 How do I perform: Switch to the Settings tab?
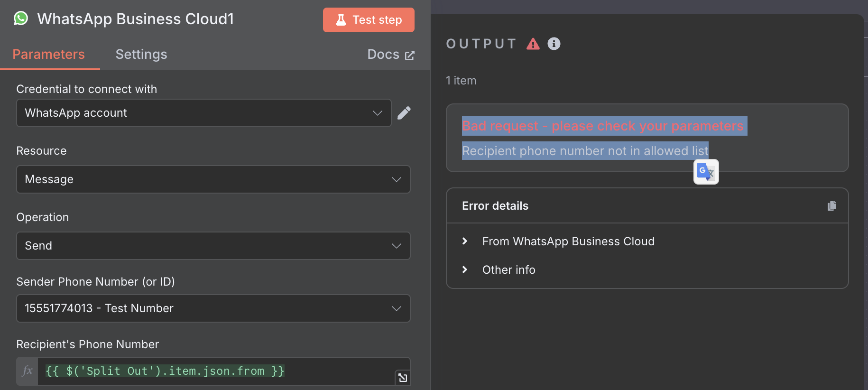[x=141, y=54]
